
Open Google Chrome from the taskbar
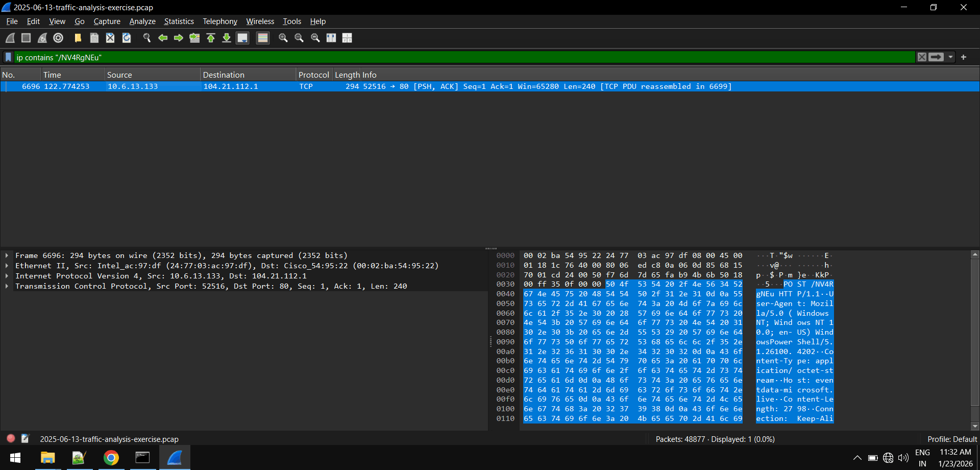111,458
